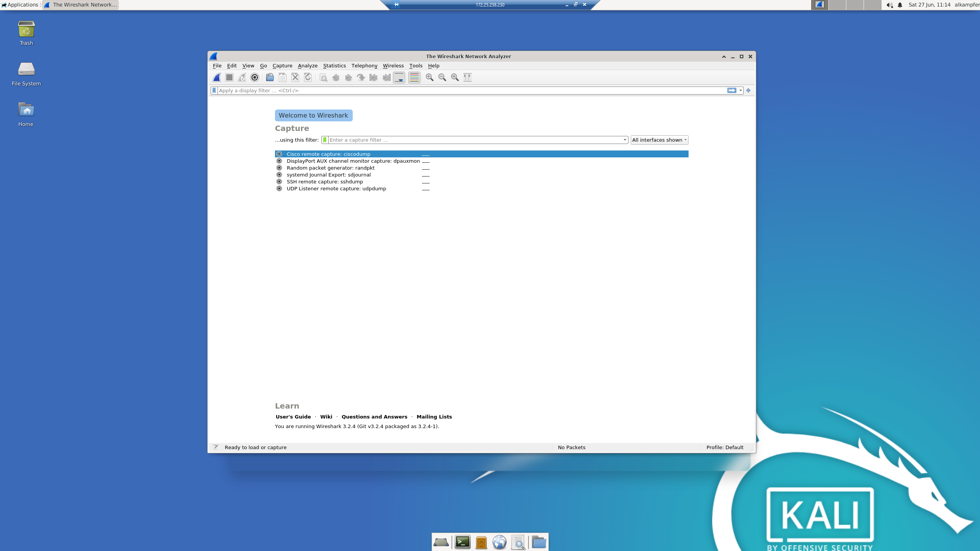Open the Analyze menu
The width and height of the screenshot is (980, 551).
(308, 66)
